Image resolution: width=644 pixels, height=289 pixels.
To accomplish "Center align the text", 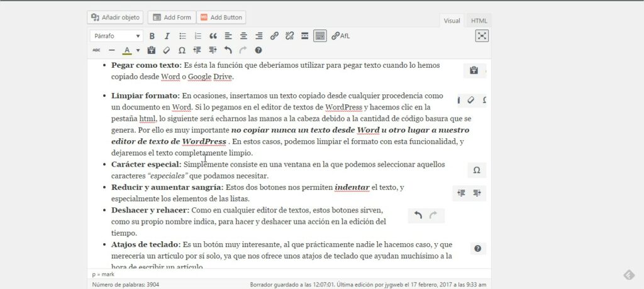I will point(243,36).
